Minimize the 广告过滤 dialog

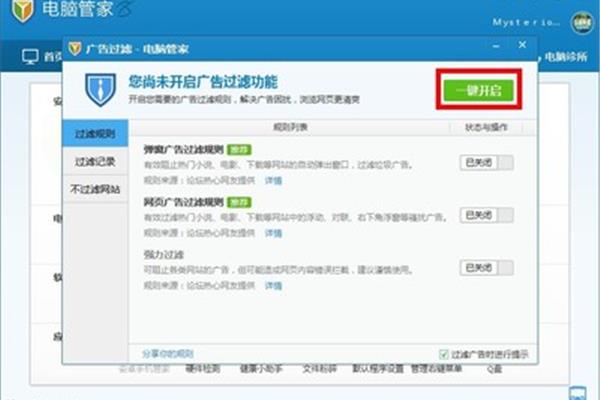pyautogui.click(x=496, y=46)
